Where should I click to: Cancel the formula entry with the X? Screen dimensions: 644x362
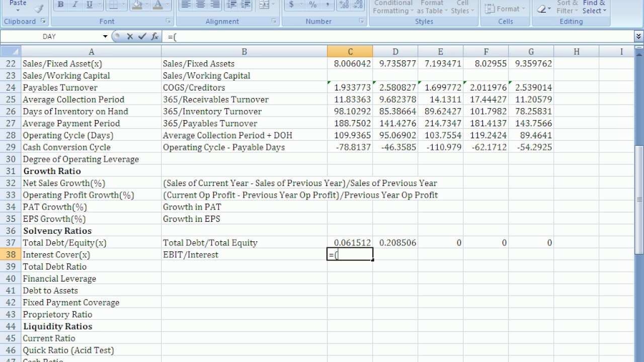tap(130, 36)
